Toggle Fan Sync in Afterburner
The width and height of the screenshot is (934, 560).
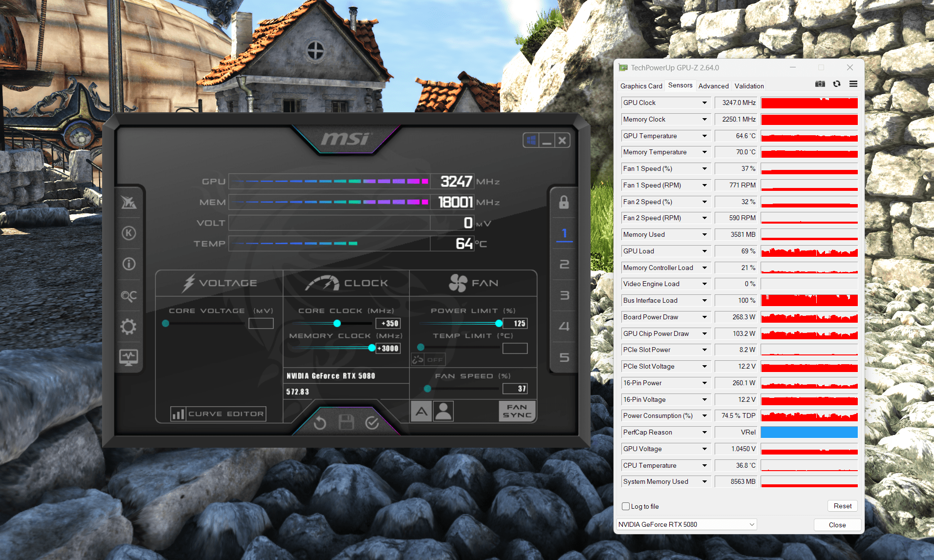[x=517, y=411]
